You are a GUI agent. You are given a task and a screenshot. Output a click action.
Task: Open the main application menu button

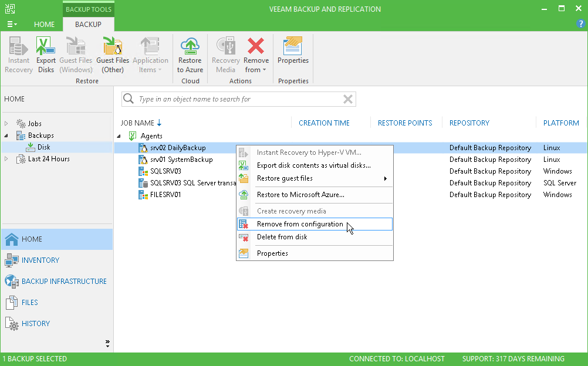point(12,25)
